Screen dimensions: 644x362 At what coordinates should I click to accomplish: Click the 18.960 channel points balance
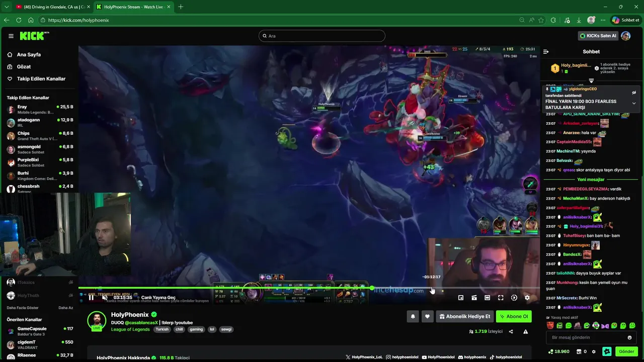(558, 351)
